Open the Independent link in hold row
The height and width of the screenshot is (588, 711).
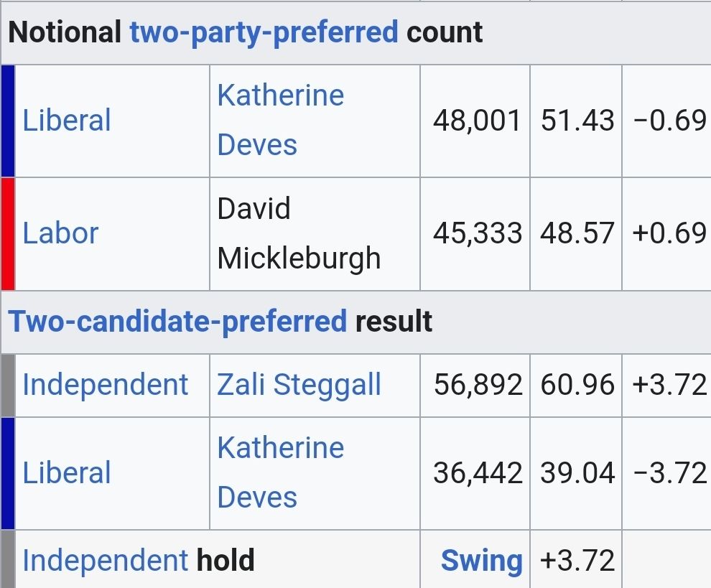click(105, 560)
